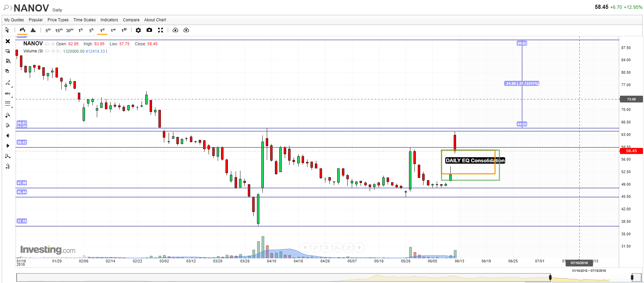Image resolution: width=644 pixels, height=283 pixels.
Task: Click floating scroll-left circle button
Action: coord(305,247)
